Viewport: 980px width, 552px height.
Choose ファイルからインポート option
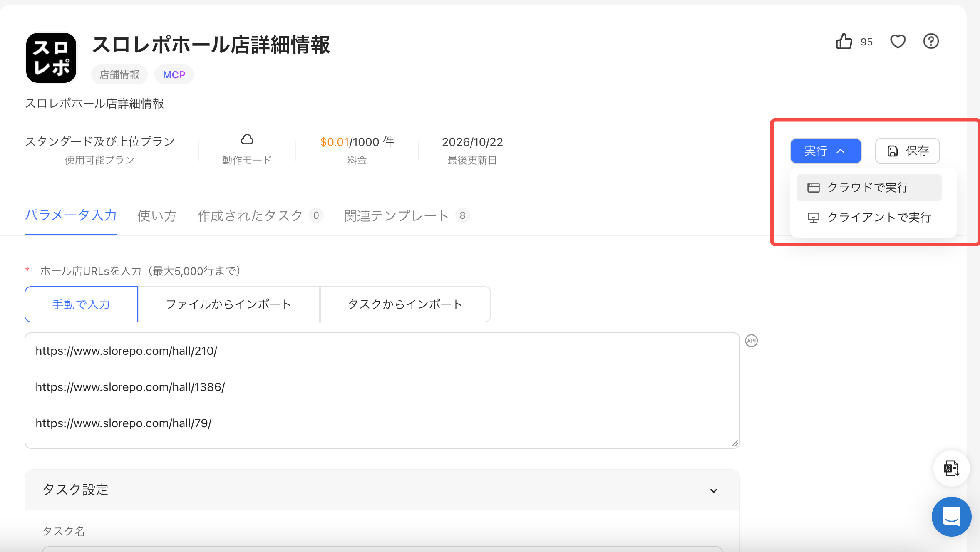[x=228, y=304]
